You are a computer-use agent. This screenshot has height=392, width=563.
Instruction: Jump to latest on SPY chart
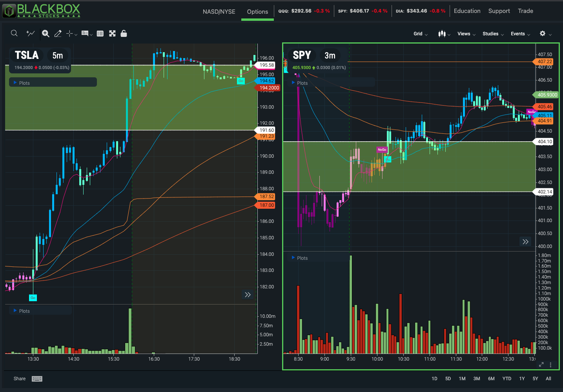(525, 242)
